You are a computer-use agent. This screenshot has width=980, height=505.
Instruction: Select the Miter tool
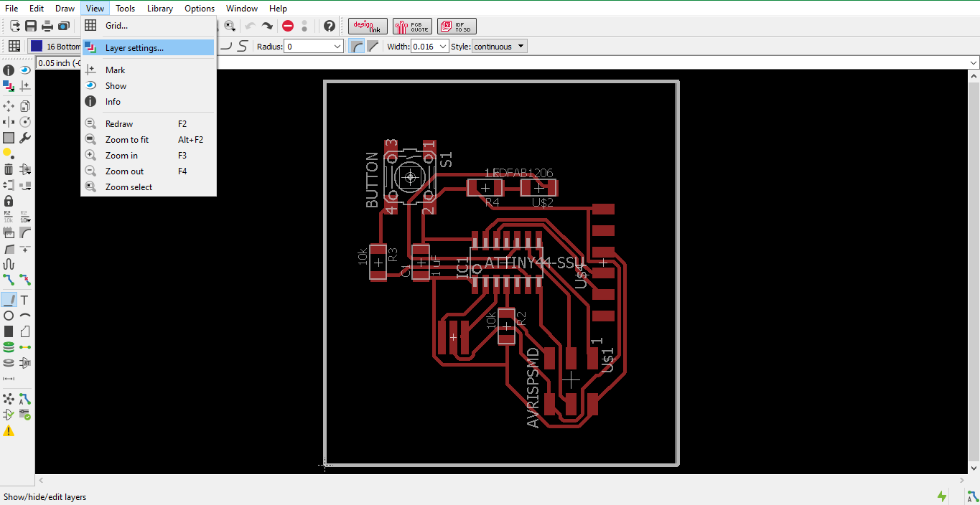coord(25,232)
